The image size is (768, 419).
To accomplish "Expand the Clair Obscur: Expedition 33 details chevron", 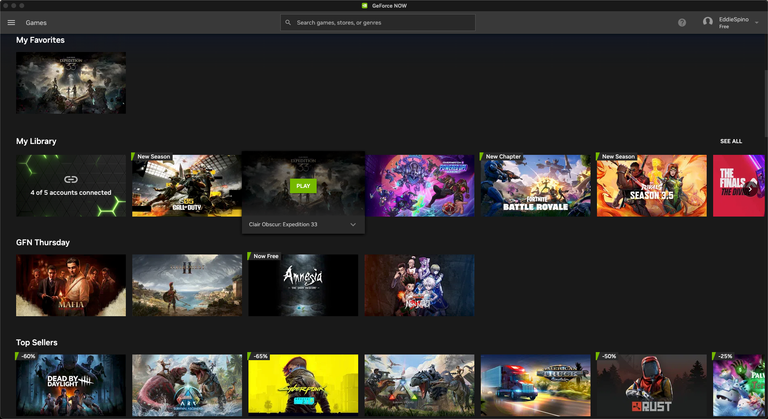I will (x=353, y=224).
